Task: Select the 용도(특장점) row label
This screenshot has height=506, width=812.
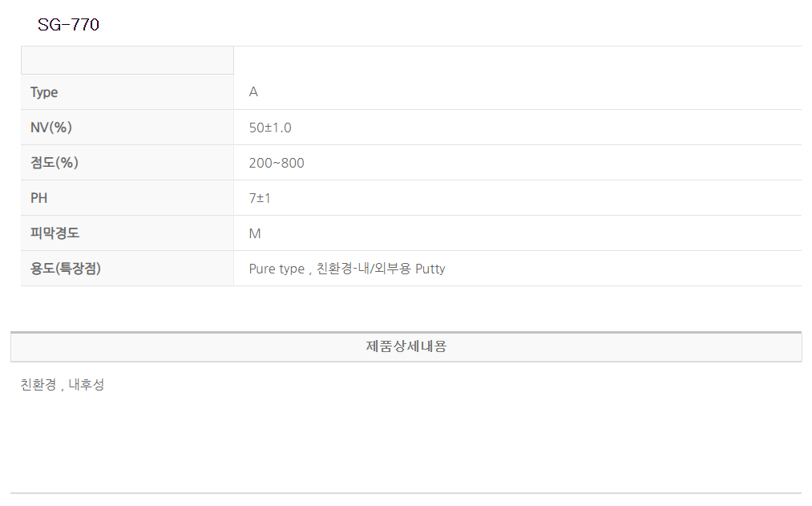Action: click(66, 269)
